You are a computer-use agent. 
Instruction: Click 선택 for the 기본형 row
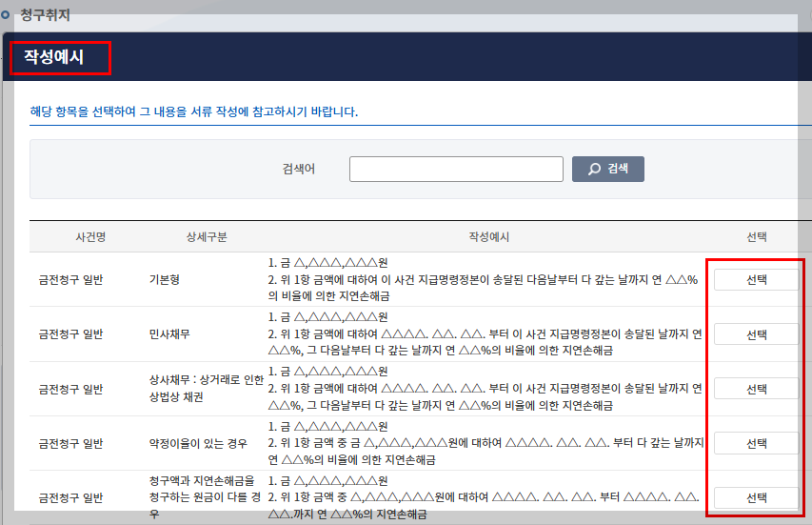click(x=756, y=280)
